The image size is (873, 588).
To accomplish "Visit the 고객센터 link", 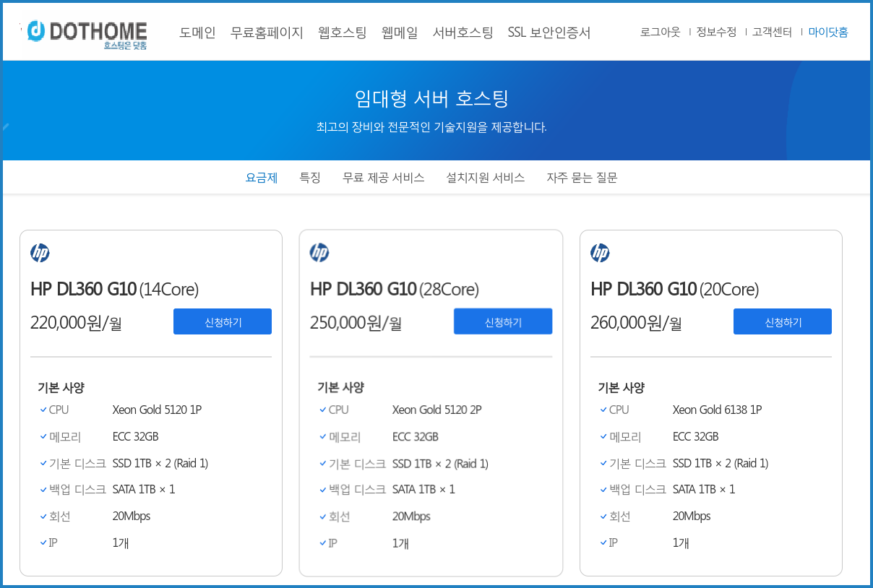I will point(772,33).
